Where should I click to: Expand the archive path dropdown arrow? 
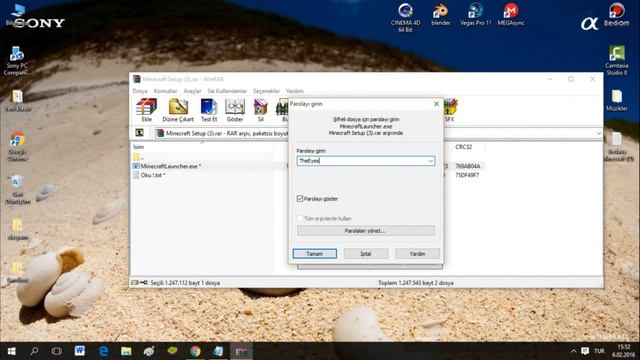[x=598, y=133]
